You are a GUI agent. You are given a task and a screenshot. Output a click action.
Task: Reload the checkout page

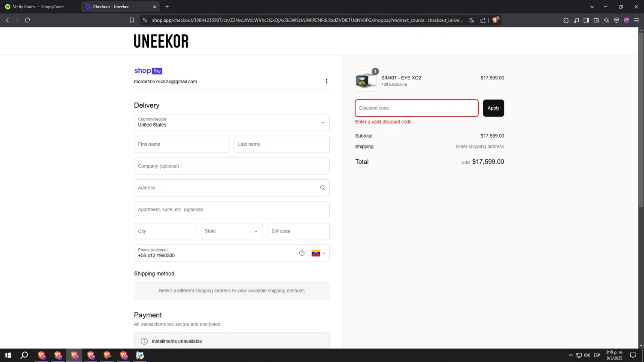[27, 20]
